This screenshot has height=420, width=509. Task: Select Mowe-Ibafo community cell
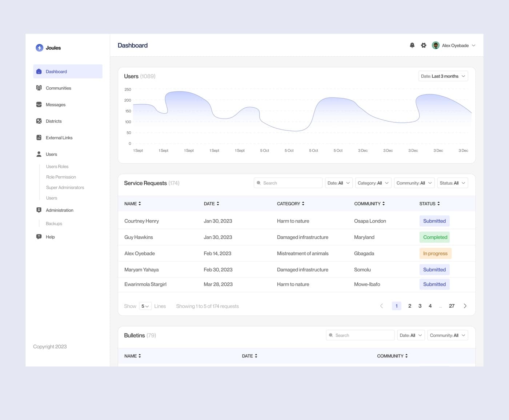[x=367, y=284]
